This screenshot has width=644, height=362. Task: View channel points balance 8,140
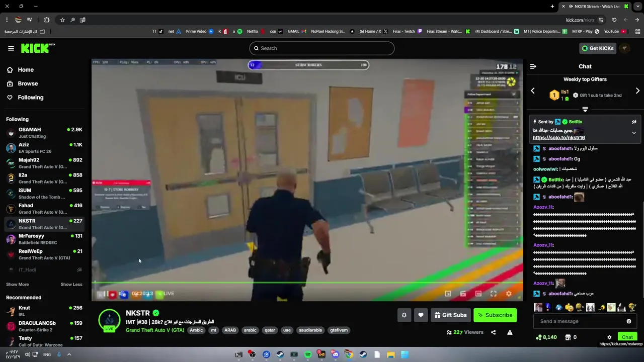[546, 337]
